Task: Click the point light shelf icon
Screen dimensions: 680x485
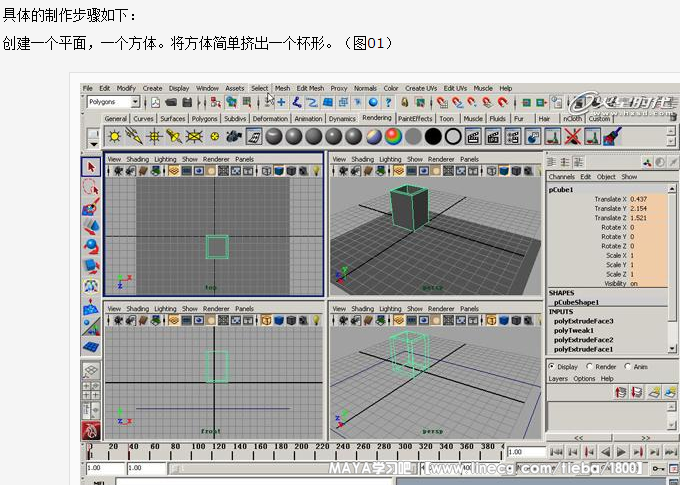Action: click(x=154, y=137)
